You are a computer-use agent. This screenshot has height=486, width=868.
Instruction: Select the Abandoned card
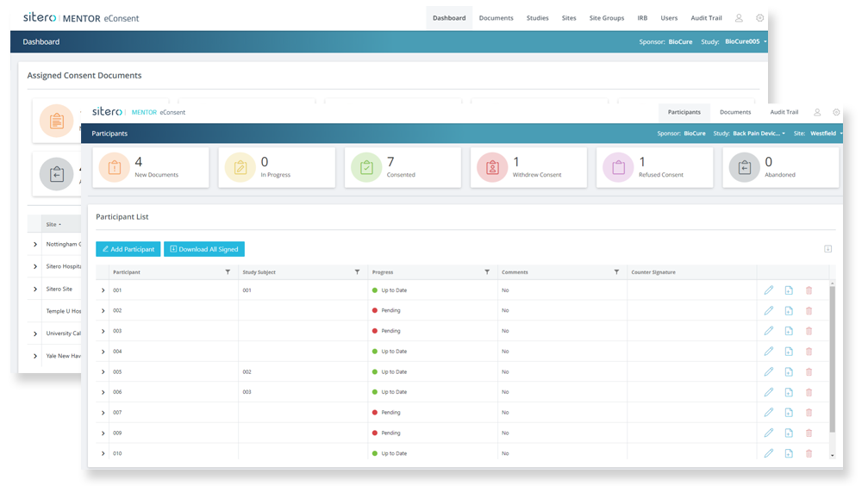(781, 167)
